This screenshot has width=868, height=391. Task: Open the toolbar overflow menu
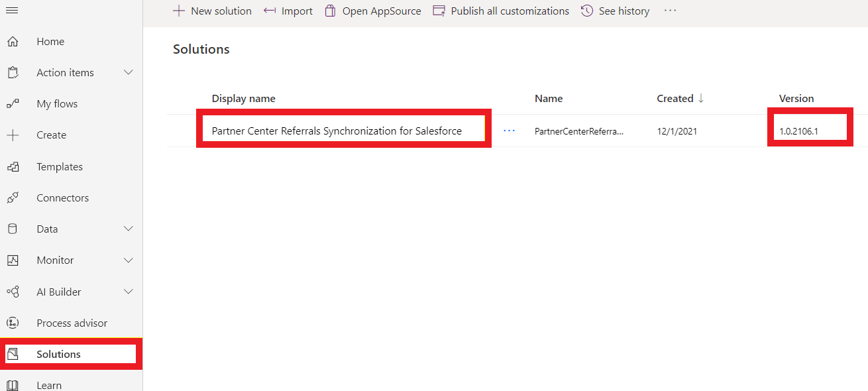tap(670, 11)
